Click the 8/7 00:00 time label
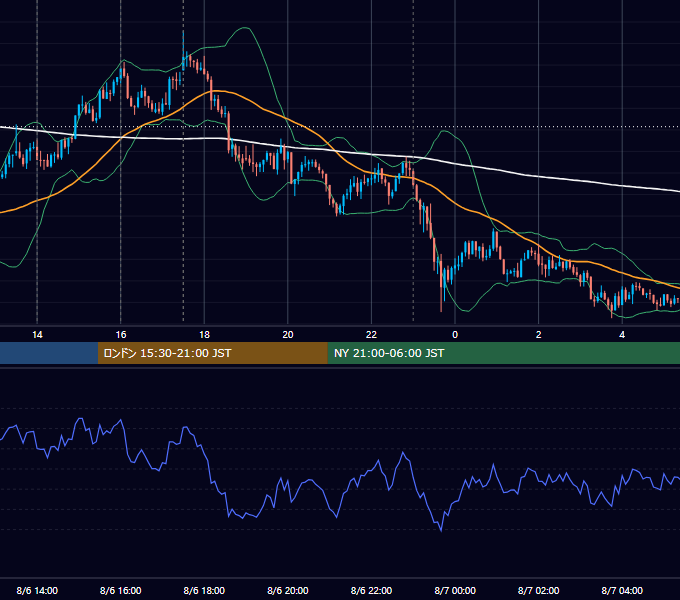Image resolution: width=680 pixels, height=600 pixels. (x=455, y=590)
